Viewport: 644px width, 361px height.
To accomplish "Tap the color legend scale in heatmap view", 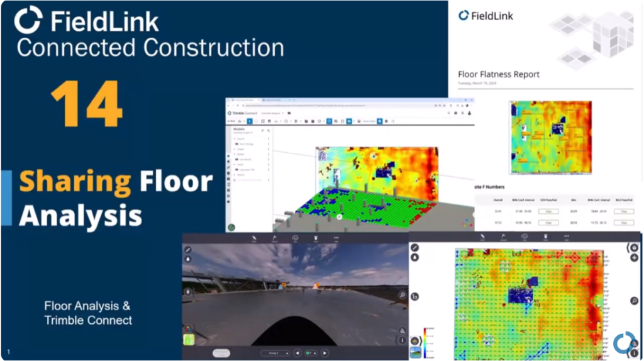I will coord(426,343).
